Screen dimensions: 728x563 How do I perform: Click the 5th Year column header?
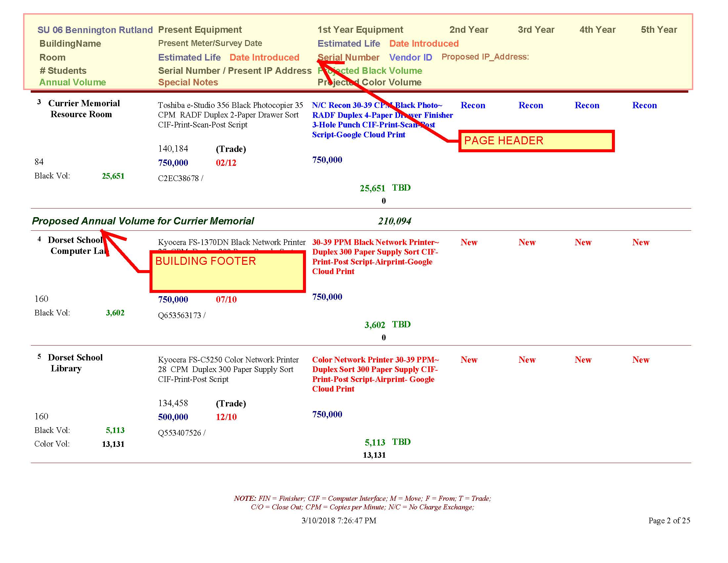click(659, 30)
